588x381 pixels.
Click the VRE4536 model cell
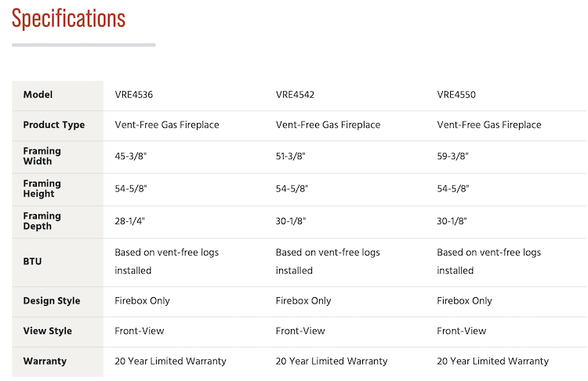click(134, 95)
